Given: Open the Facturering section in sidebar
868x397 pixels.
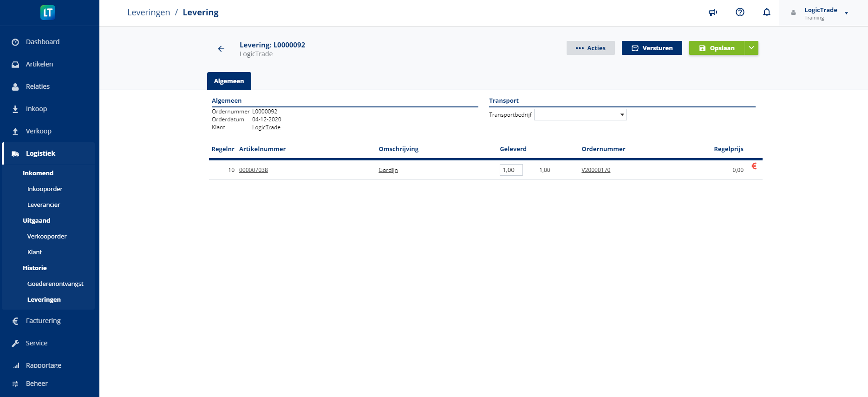Looking at the screenshot, I should click(43, 321).
